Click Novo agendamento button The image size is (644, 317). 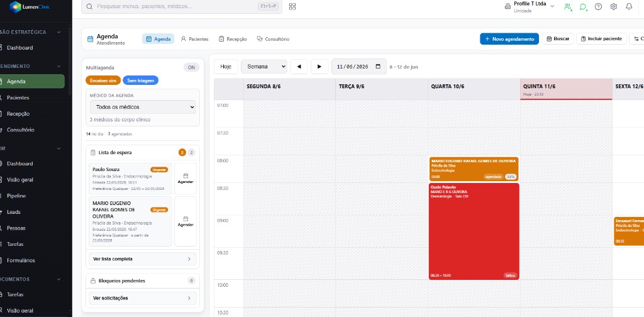click(x=509, y=39)
